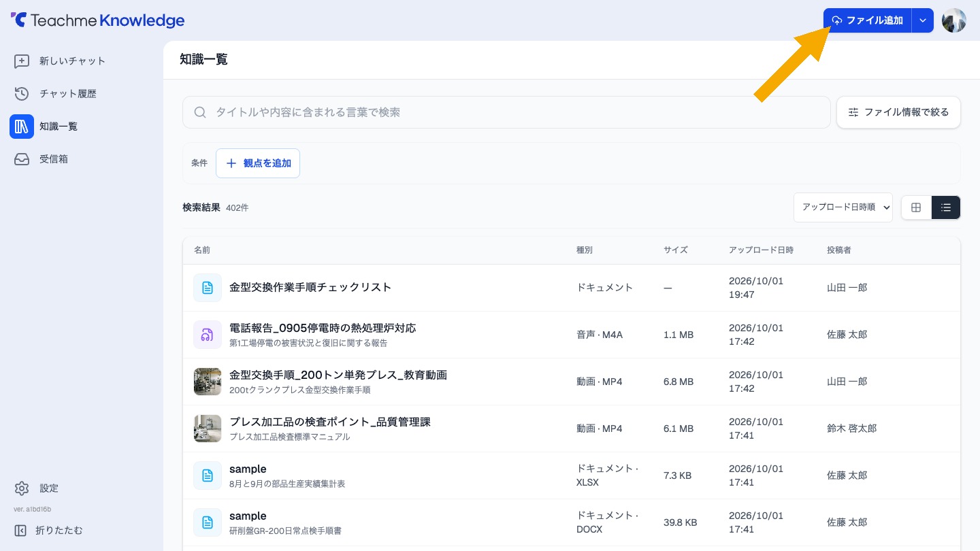Screen dimensions: 980x551
Task: Click the description 8月と9月の部品生産実績集計表
Action: (287, 484)
